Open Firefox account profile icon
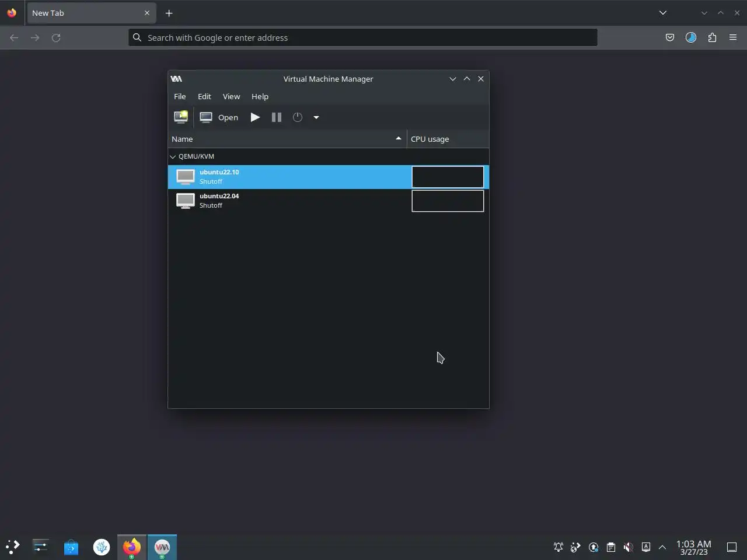This screenshot has width=747, height=560. 691,37
